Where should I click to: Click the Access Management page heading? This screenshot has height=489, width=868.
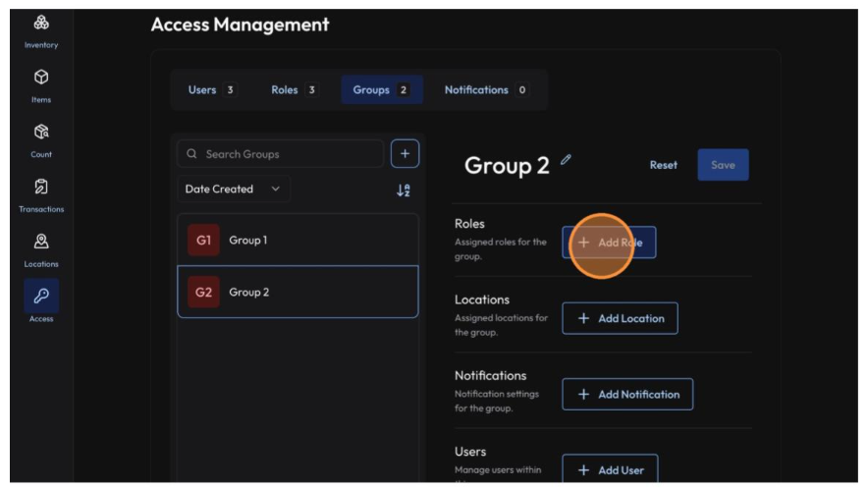(x=240, y=25)
